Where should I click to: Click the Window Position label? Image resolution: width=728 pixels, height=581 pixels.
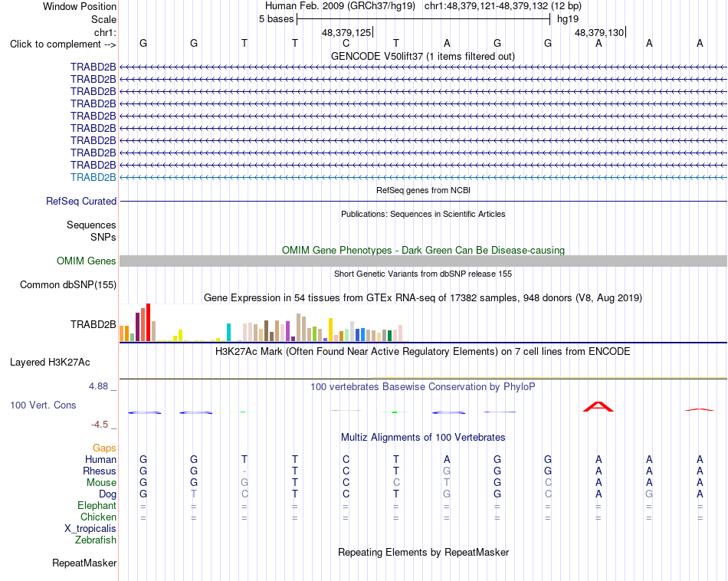click(x=80, y=6)
